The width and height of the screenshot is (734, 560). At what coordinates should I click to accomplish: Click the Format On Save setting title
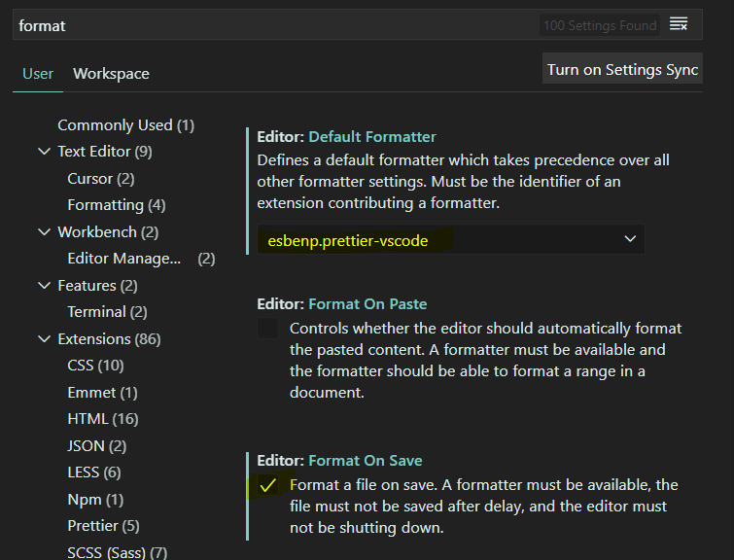[366, 461]
